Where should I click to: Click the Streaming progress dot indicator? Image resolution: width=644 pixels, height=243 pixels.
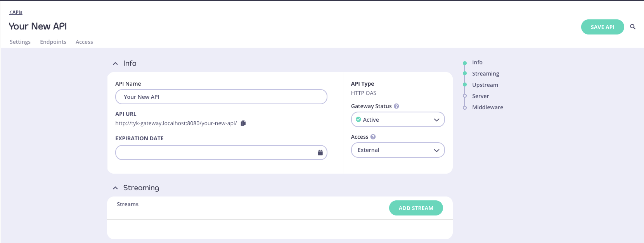(465, 73)
